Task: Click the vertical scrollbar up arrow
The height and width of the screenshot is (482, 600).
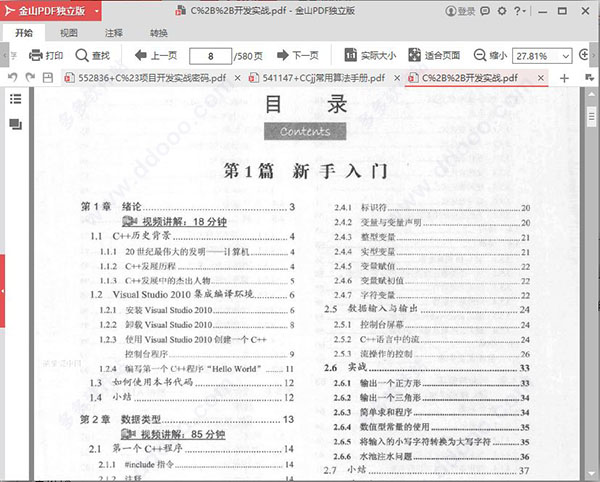Action: point(591,94)
